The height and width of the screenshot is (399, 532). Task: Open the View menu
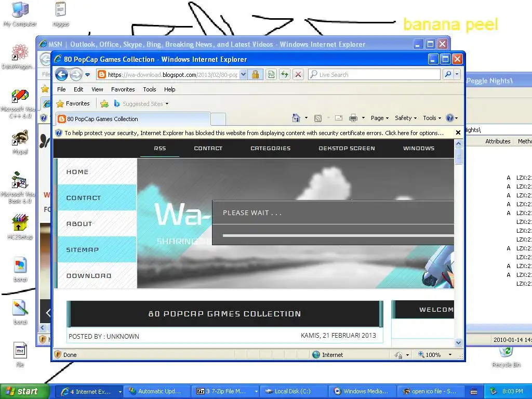(97, 89)
